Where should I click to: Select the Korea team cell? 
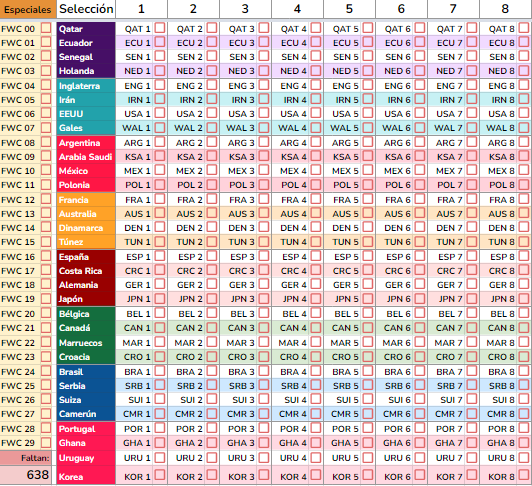coord(86,476)
